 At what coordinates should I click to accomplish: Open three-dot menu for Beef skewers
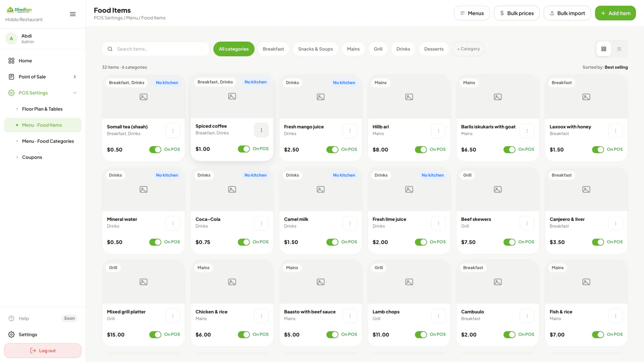point(527,223)
